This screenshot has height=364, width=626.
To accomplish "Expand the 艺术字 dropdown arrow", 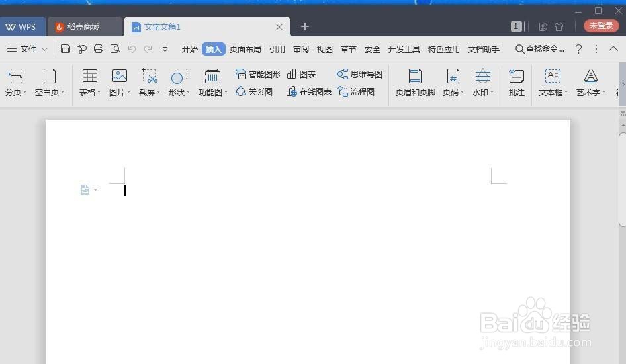I will click(604, 92).
